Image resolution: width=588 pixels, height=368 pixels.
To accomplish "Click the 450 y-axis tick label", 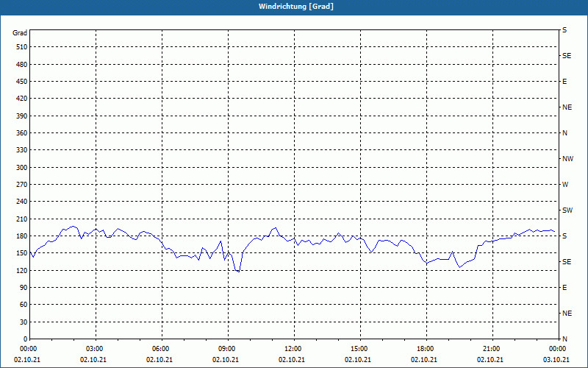I will point(22,82).
